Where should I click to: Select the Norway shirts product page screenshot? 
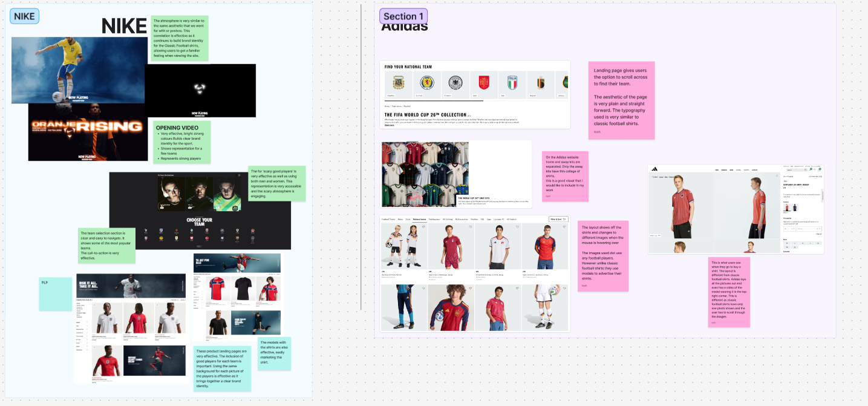pyautogui.click(x=237, y=298)
